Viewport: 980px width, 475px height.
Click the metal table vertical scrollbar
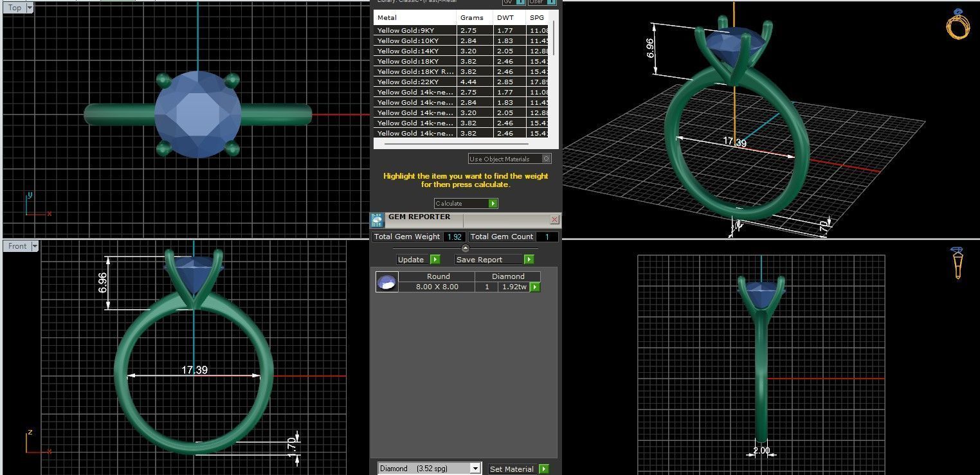coord(554,39)
